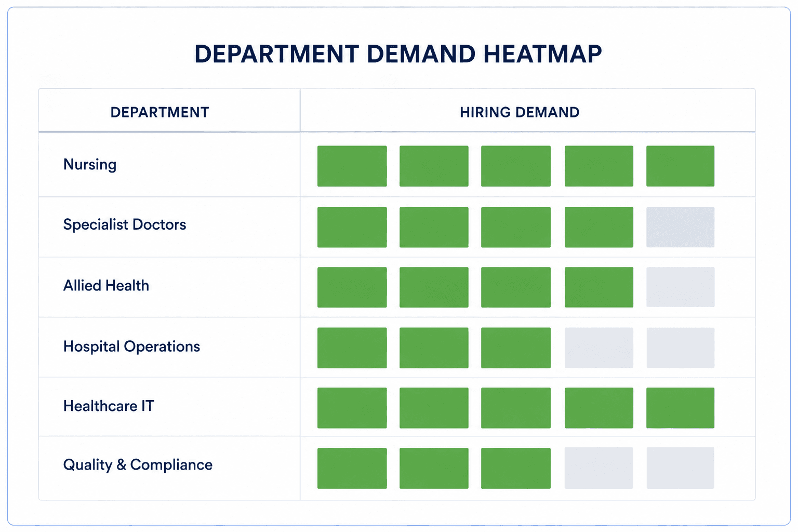Click the first green demand block for Nursing
This screenshot has height=532, width=798.
pos(352,166)
